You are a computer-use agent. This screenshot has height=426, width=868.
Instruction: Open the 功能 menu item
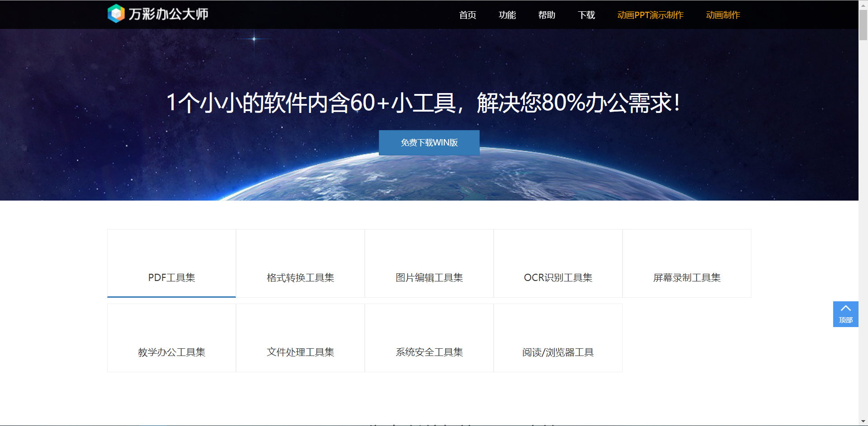(x=507, y=15)
